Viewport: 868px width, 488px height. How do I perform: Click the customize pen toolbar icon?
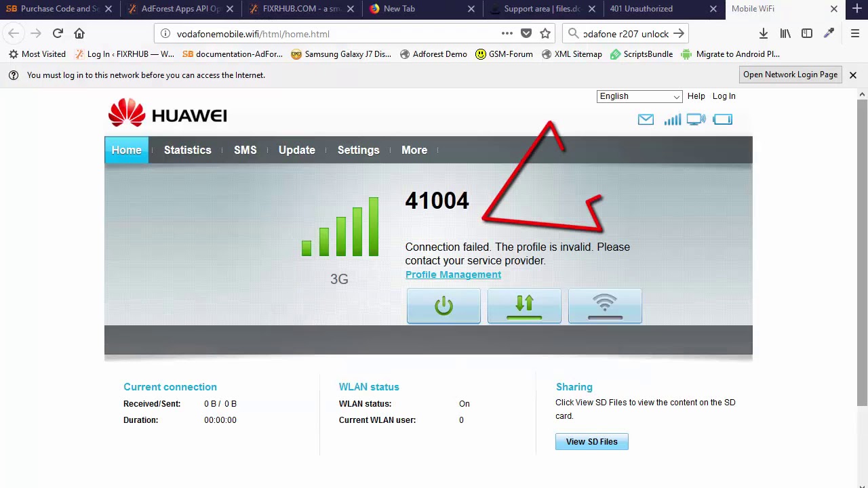click(x=829, y=33)
